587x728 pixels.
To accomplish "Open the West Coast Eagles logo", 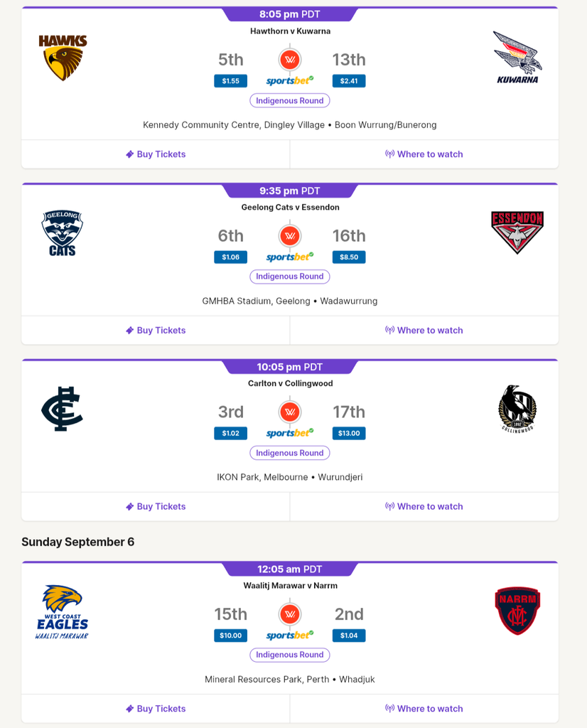I will click(62, 611).
